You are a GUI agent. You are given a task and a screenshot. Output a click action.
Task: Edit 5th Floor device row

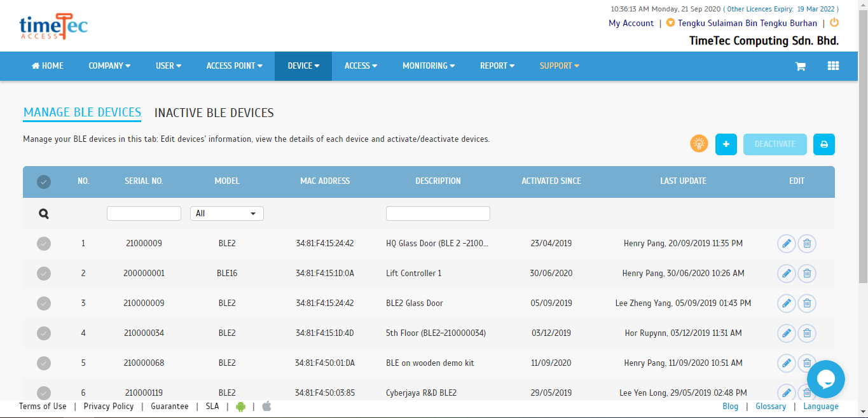tap(787, 333)
